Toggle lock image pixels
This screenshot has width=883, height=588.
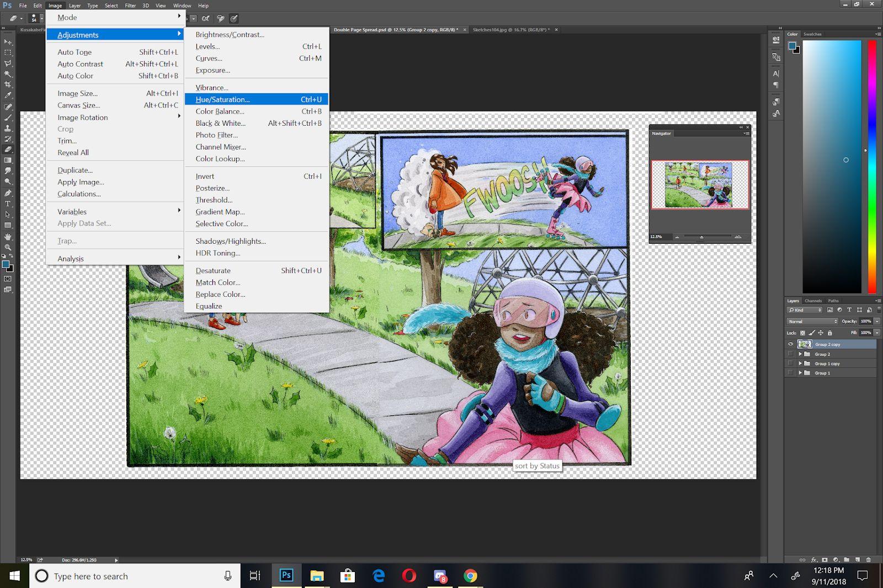812,333
